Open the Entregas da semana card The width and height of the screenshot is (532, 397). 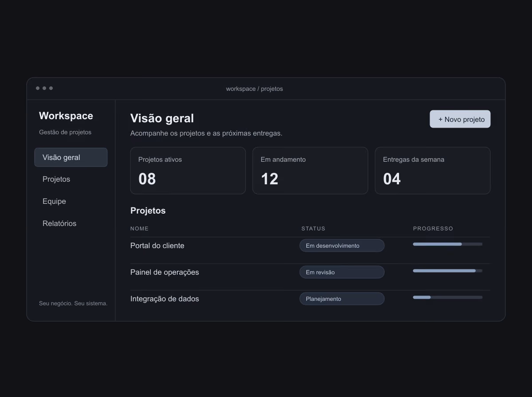[x=433, y=171]
